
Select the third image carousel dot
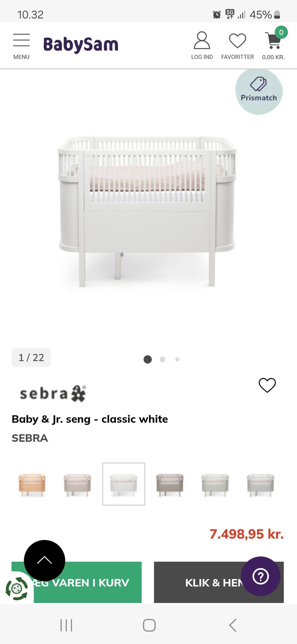177,359
